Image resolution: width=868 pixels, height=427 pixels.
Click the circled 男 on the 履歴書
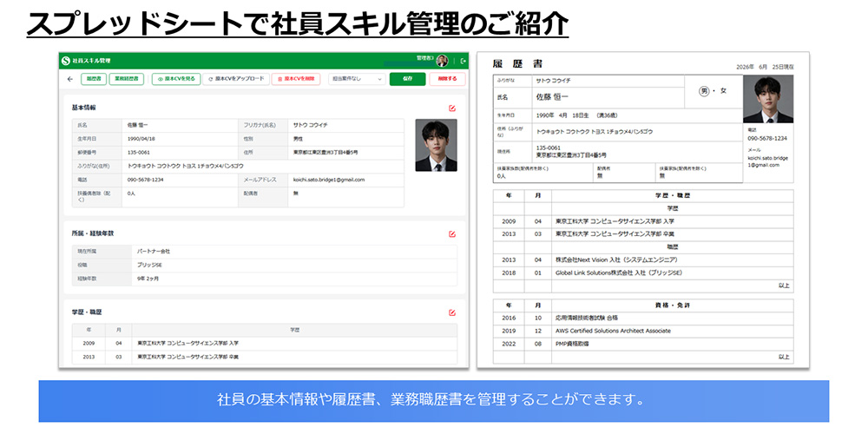[x=704, y=91]
